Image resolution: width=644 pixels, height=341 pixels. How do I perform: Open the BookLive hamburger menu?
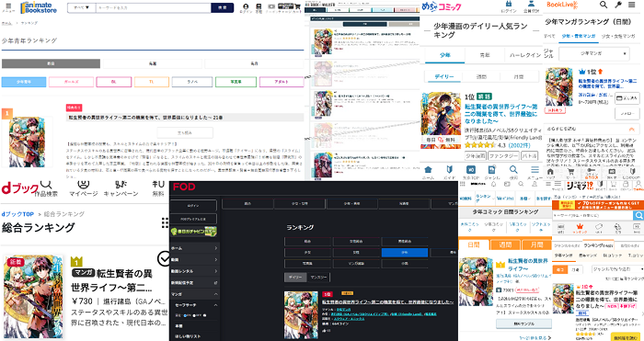pos(632,5)
